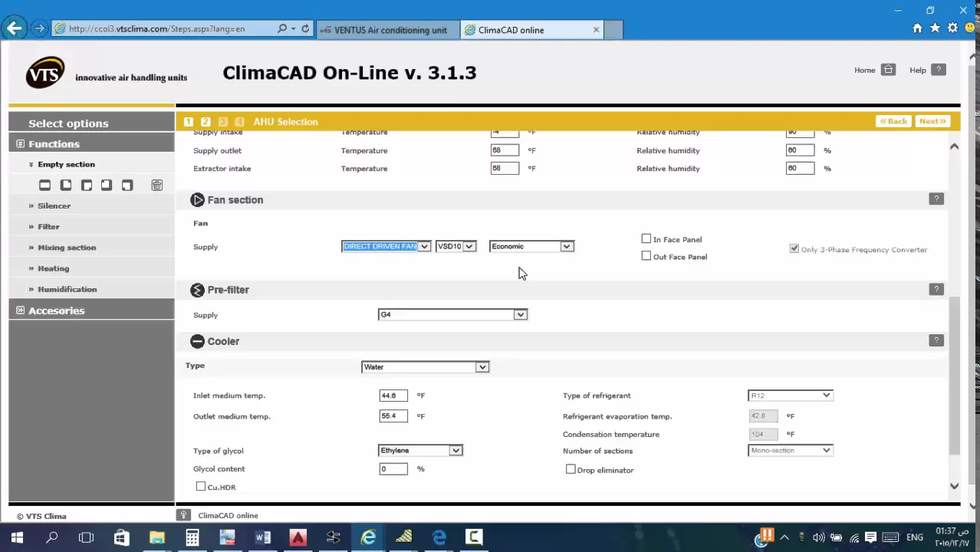Enable the Cu.HDR checkbox

tap(201, 486)
